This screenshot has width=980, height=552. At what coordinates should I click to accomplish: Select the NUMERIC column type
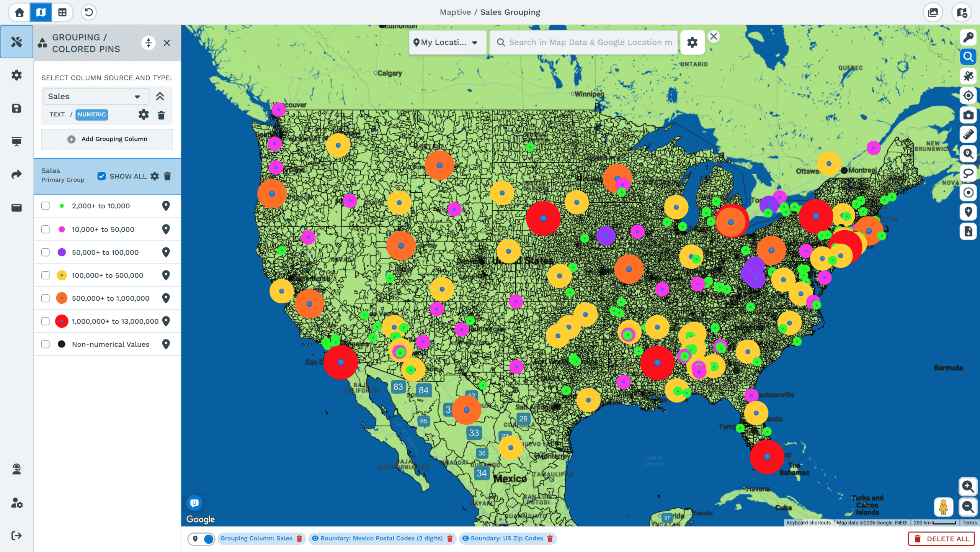click(x=92, y=115)
